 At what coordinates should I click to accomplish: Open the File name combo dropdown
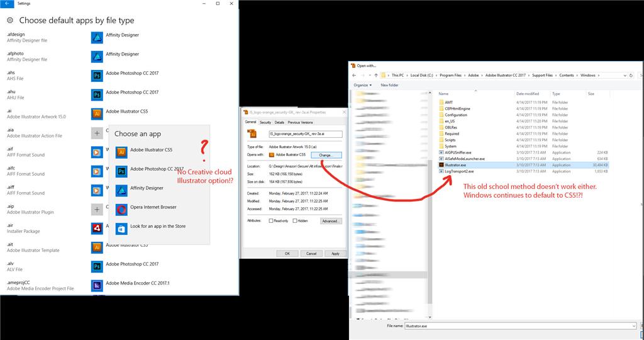[634, 326]
